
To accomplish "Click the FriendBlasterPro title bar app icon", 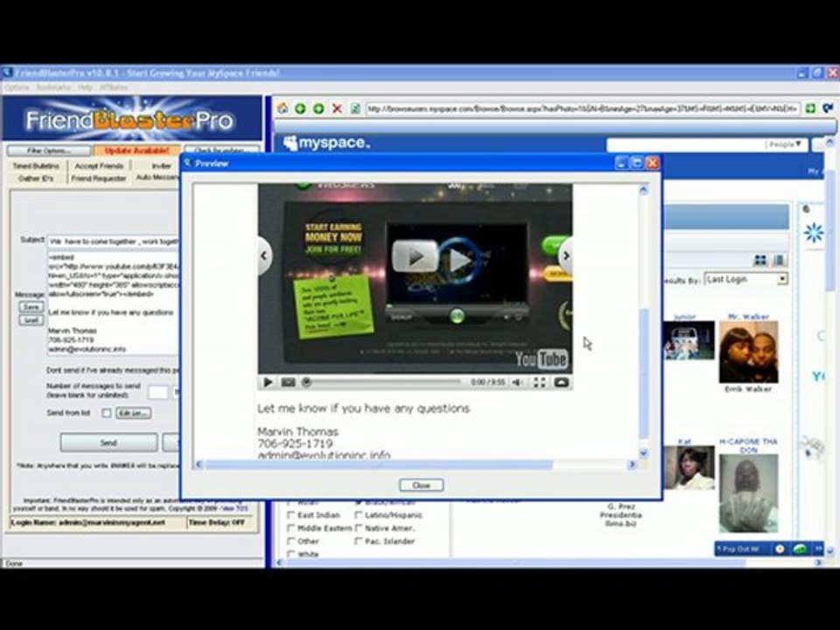I will (x=7, y=73).
